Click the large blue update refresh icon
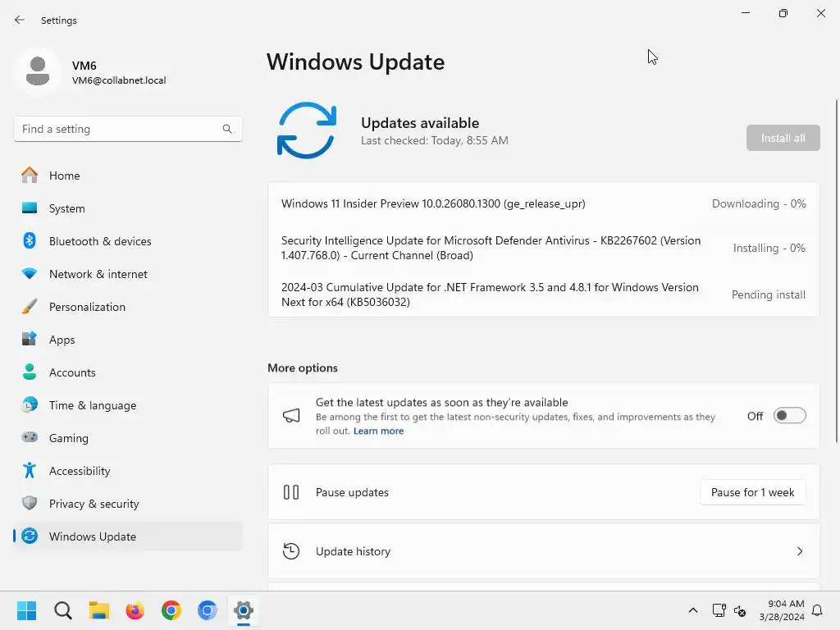Screen dimensions: 840x630 coord(307,130)
